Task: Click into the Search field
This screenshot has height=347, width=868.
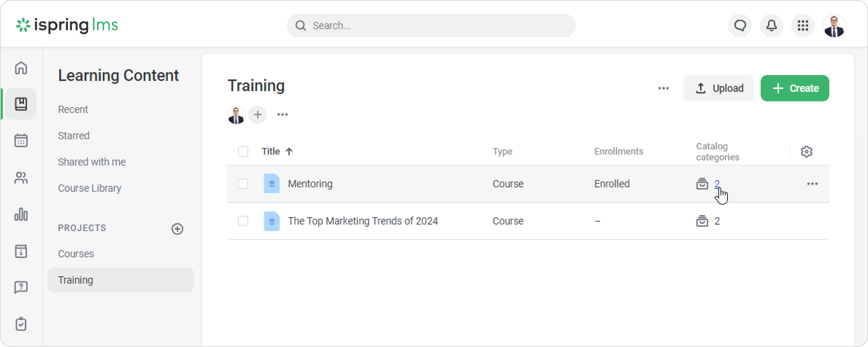Action: click(x=431, y=26)
